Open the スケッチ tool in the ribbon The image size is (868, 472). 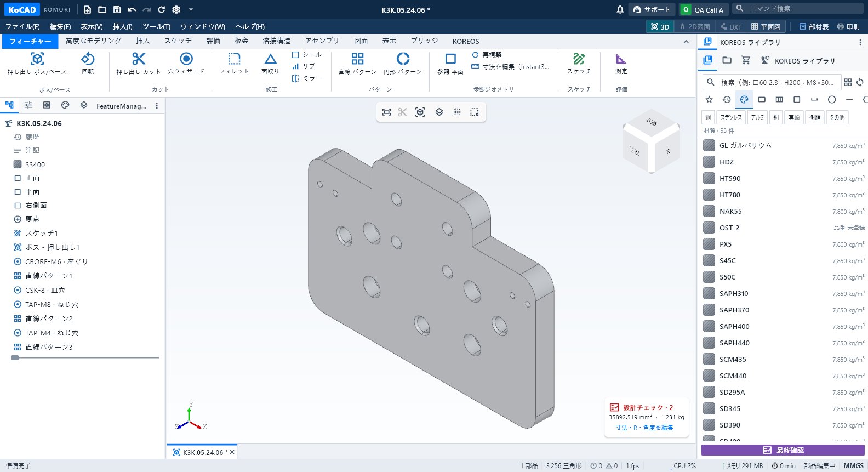tap(579, 64)
